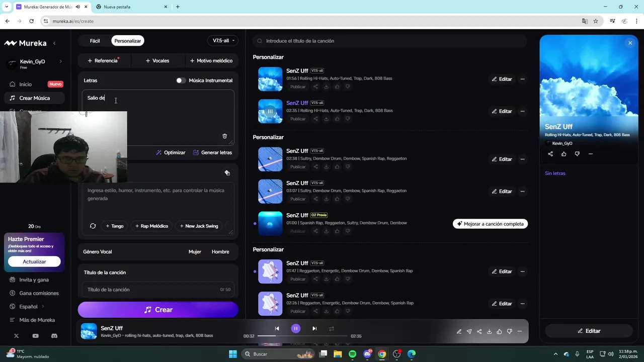The width and height of the screenshot is (644, 362).
Task: Select Mujer vocal gender
Action: coord(195,252)
